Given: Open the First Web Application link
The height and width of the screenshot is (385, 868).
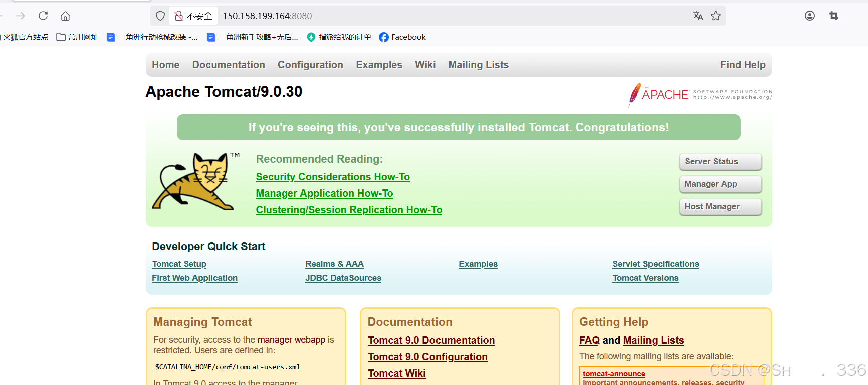Looking at the screenshot, I should [195, 278].
